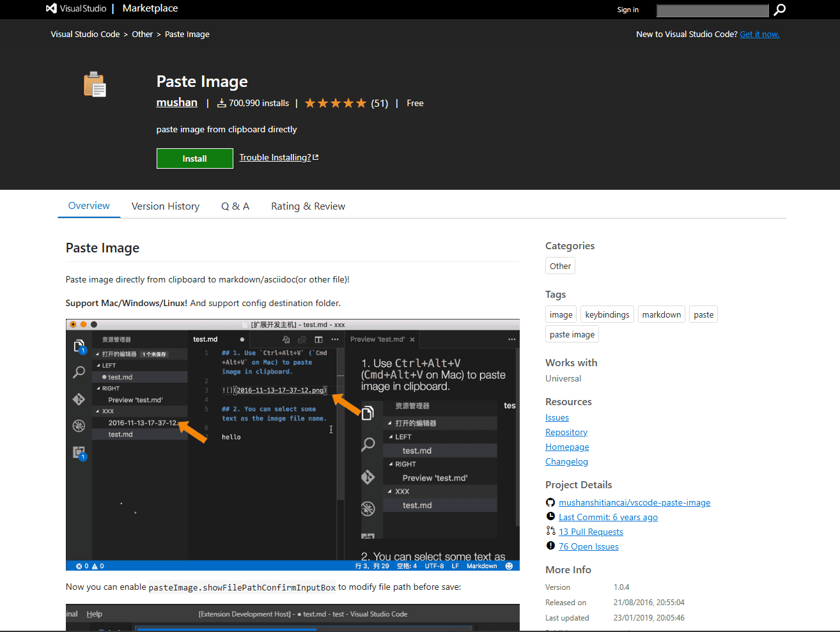Open the Repository resource link

[x=566, y=432]
